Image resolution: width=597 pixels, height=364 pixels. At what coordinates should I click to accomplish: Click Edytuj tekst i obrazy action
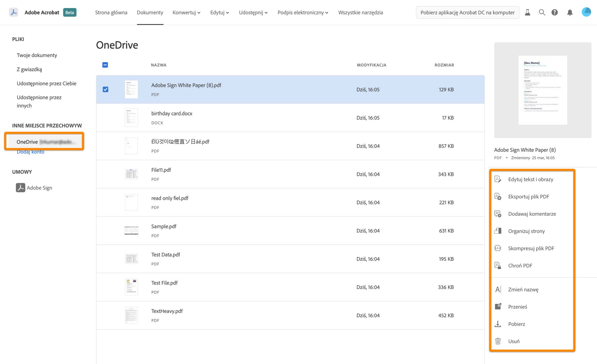[530, 179]
